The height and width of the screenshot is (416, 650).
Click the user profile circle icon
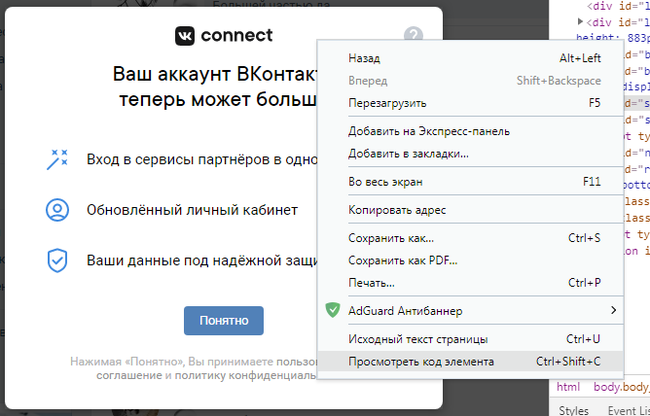coord(57,210)
